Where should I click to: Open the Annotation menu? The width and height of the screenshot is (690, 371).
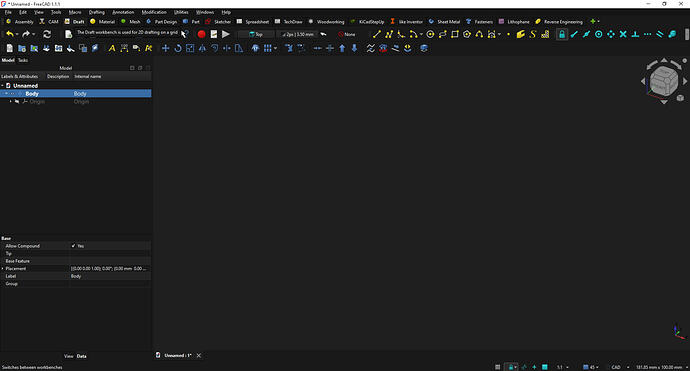(123, 12)
